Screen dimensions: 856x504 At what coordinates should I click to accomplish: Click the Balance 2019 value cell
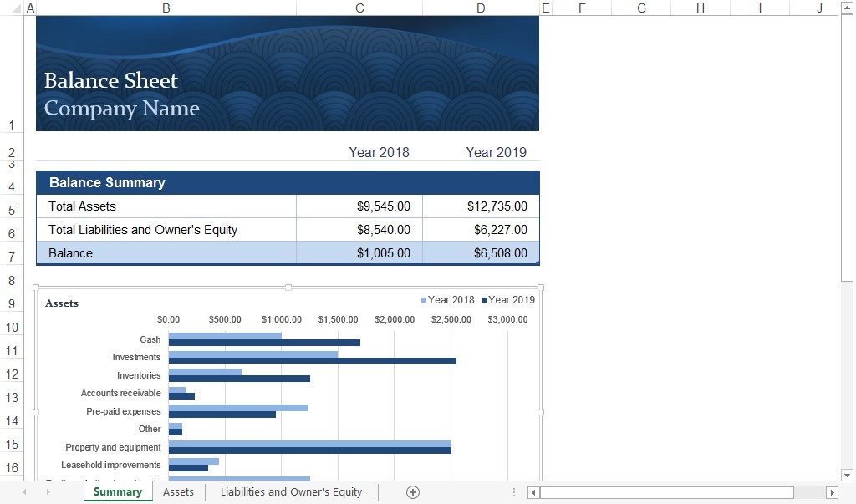481,253
